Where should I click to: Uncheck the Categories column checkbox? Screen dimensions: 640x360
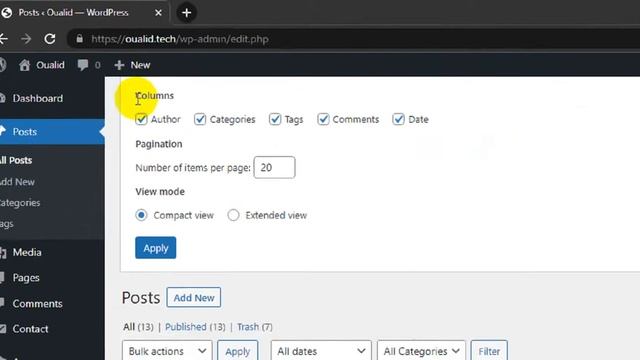pos(200,119)
